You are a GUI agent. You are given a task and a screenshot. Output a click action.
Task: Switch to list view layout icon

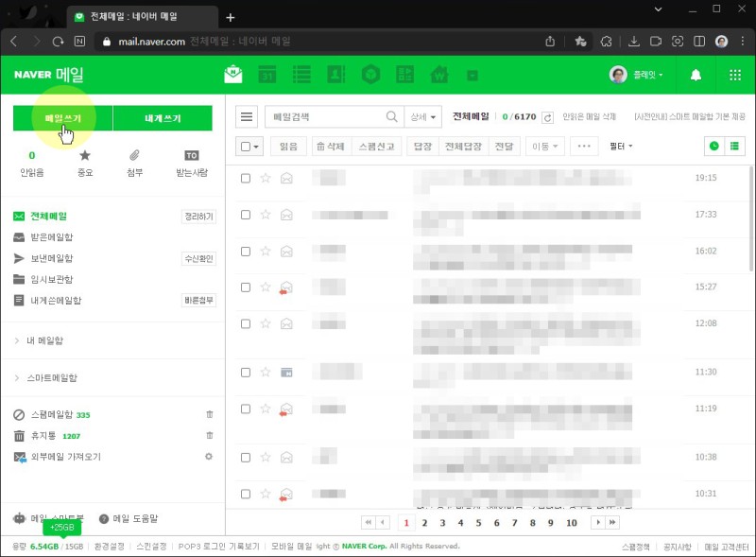coord(734,147)
